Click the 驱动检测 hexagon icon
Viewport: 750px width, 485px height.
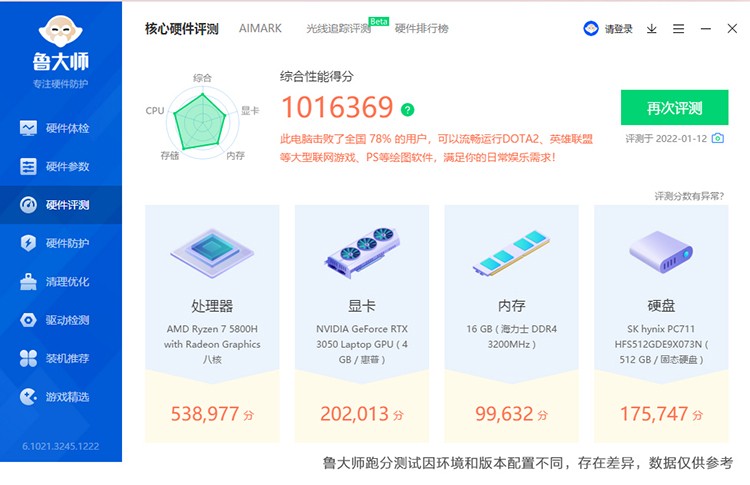pos(28,320)
